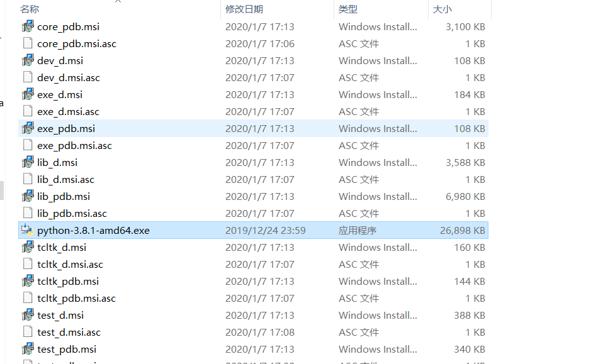
Task: Click the dev_d.msi installer package icon
Action: click(x=28, y=60)
